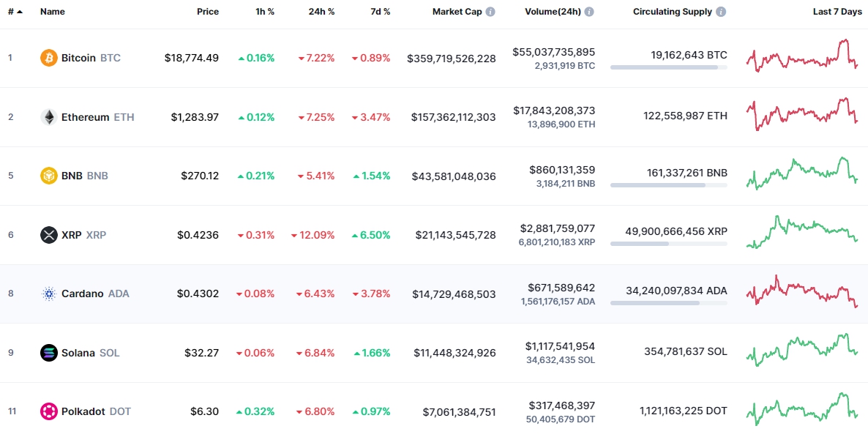868x437 pixels.
Task: Click Bitcoin circulating supply progress bar
Action: [x=669, y=67]
